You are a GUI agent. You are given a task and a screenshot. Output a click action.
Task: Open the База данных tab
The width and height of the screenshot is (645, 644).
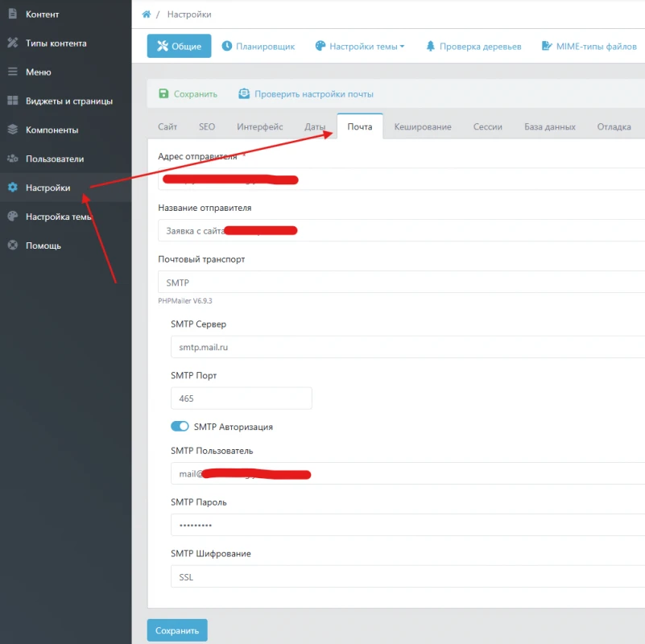click(x=549, y=127)
